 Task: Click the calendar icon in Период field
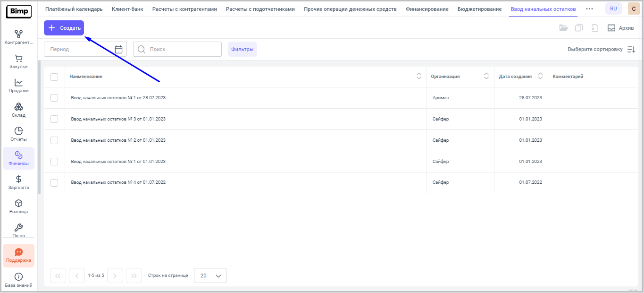(x=118, y=49)
